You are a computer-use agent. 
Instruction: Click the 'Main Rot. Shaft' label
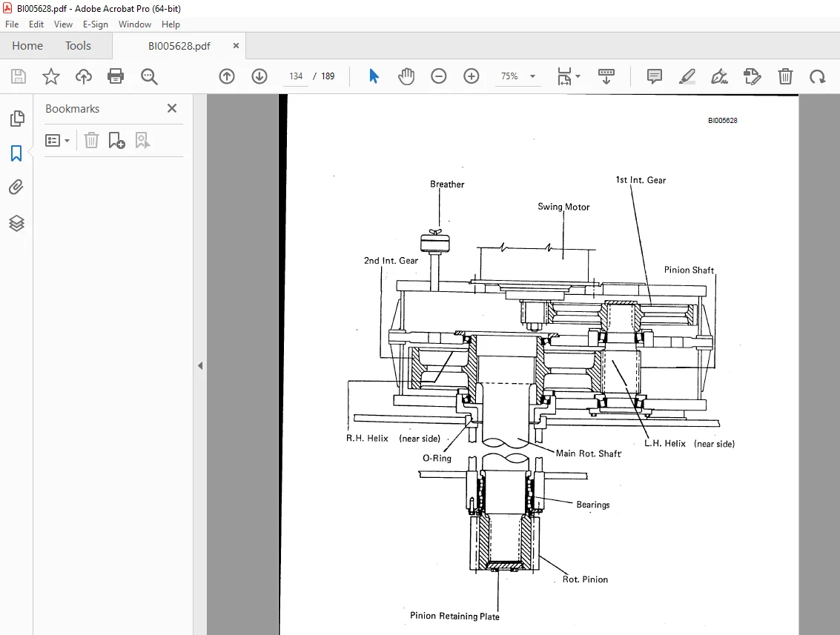(588, 453)
